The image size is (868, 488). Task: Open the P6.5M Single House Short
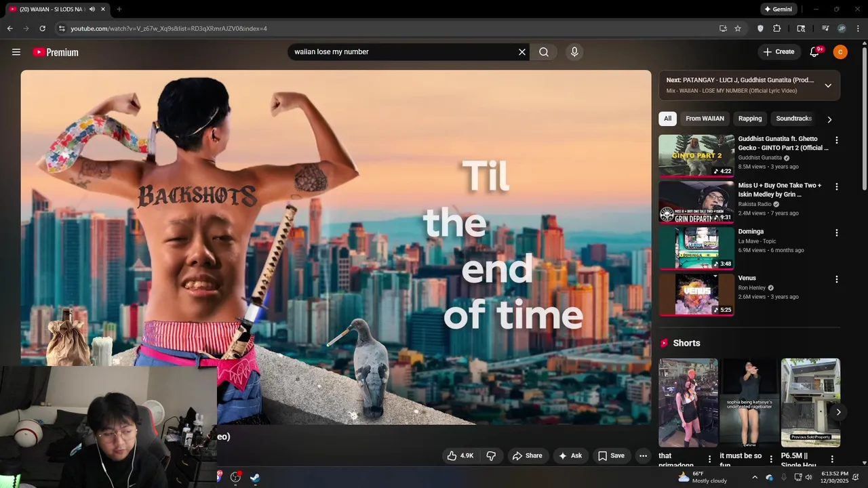(810, 403)
